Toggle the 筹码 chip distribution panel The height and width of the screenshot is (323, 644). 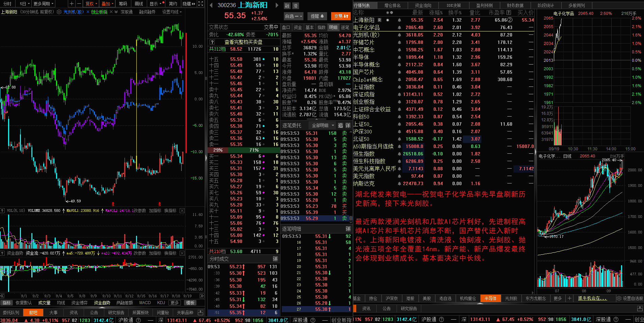123,4
